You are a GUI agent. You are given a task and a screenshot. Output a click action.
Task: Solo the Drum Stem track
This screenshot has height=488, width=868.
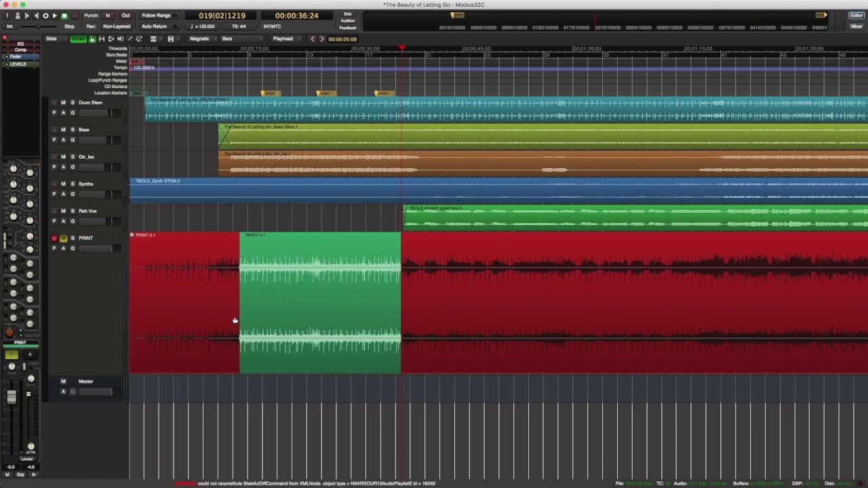coord(73,102)
